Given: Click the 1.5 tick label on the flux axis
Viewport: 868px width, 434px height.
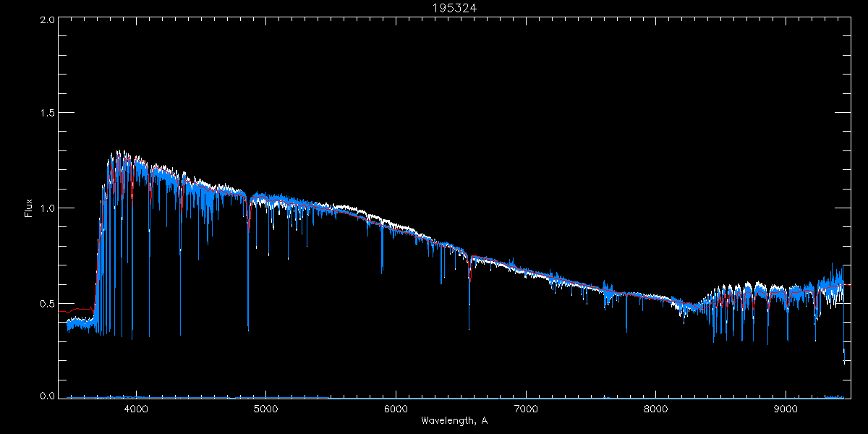Looking at the screenshot, I should click(x=48, y=113).
